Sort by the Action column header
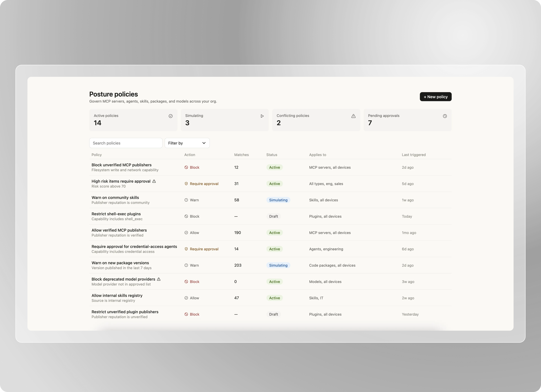The image size is (541, 392). (x=190, y=155)
